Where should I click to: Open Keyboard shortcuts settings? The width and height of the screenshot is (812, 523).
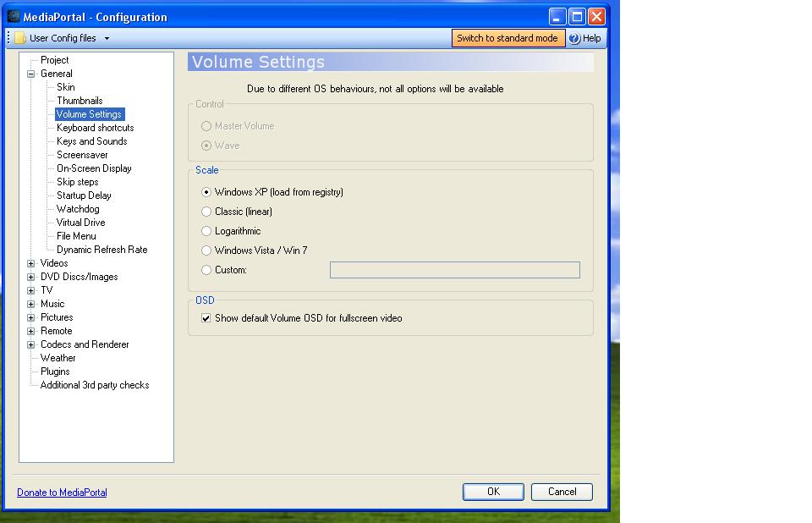[96, 128]
